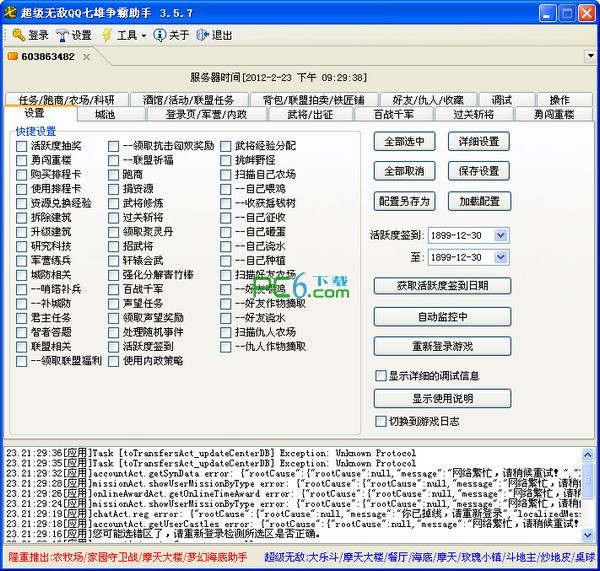The height and width of the screenshot is (571, 600).
Task: Tick 购买排程卡 checkbox
Action: (21, 175)
